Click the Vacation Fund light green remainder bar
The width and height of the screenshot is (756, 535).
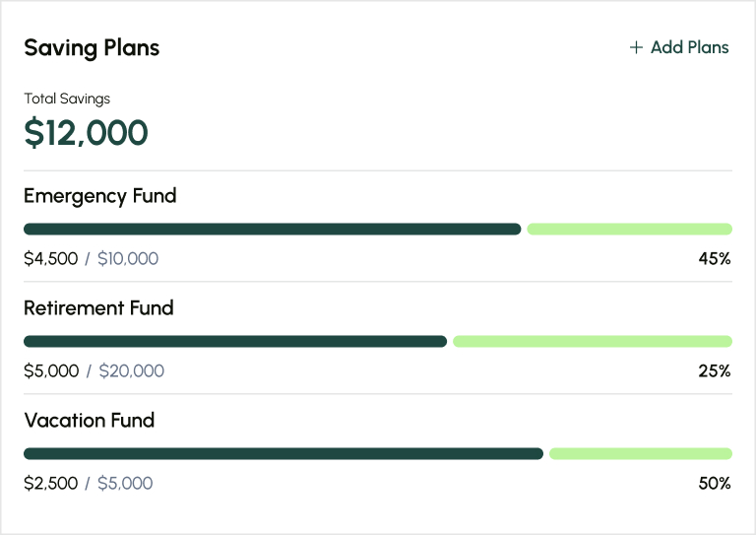pos(640,454)
